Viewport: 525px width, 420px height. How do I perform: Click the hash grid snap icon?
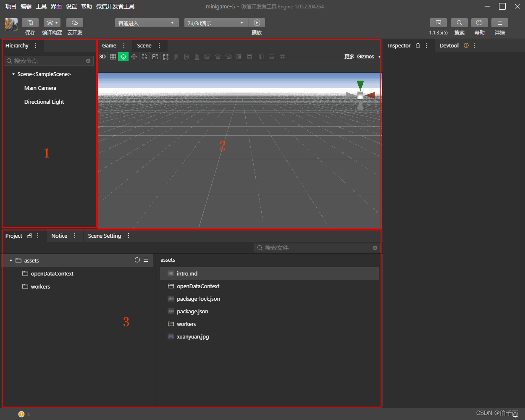(x=282, y=57)
